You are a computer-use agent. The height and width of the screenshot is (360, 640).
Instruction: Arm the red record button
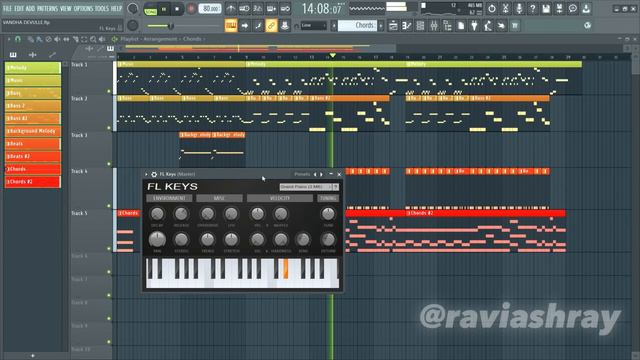[191, 9]
